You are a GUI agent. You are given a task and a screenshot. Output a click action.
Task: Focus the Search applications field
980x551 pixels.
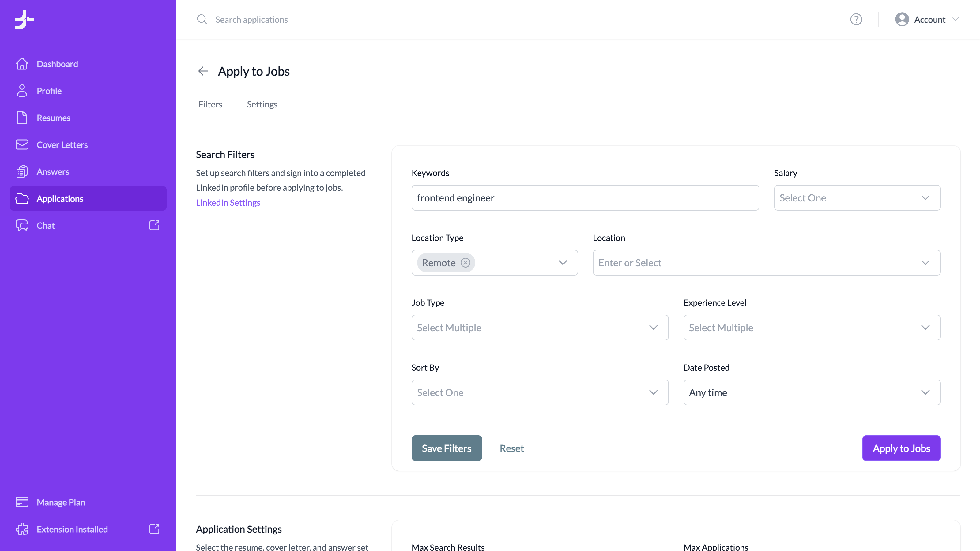[x=251, y=19]
